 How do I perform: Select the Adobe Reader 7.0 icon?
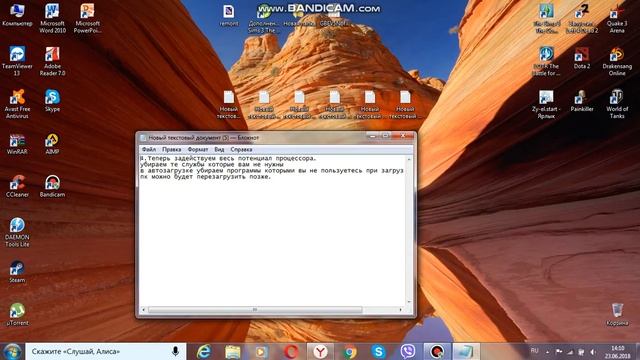tap(52, 61)
